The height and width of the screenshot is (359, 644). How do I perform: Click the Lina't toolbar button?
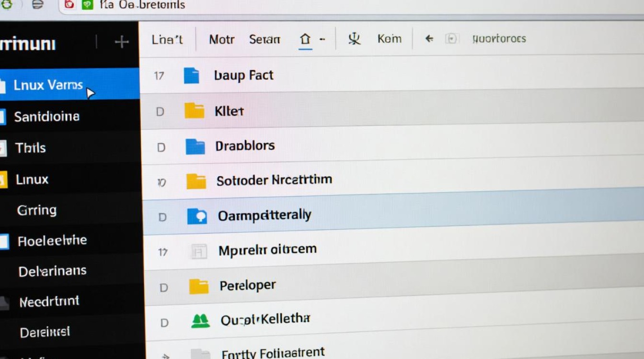pos(167,39)
